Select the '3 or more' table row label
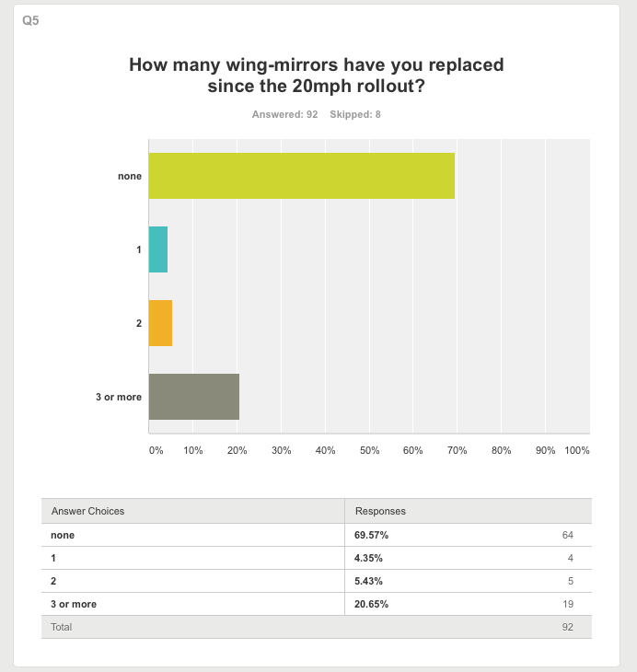The width and height of the screenshot is (637, 672). pos(74,604)
